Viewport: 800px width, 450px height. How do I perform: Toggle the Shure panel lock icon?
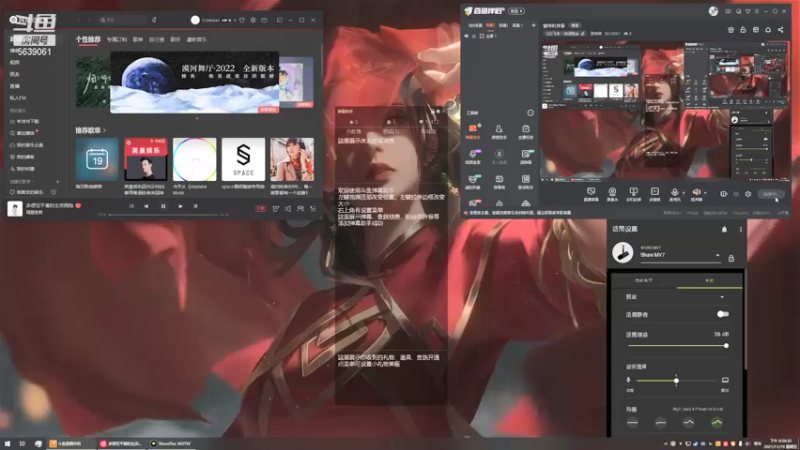[731, 258]
